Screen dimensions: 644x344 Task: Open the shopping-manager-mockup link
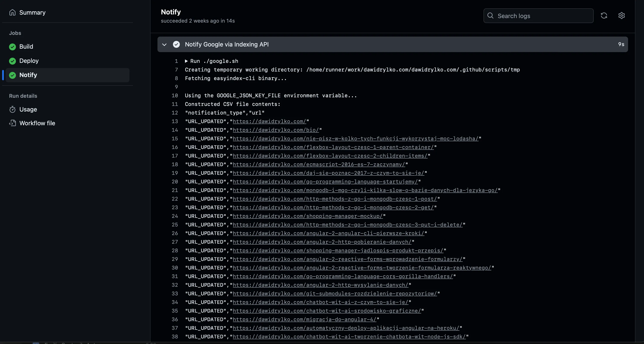pyautogui.click(x=308, y=216)
